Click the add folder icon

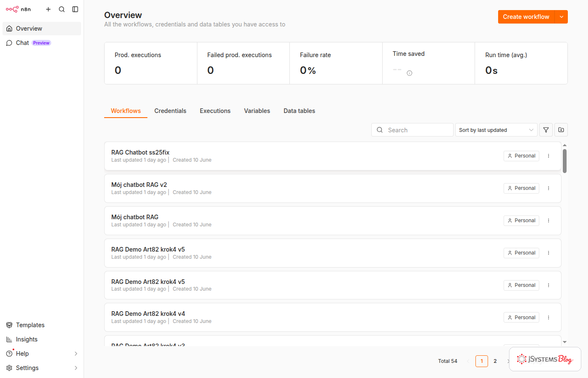561,130
